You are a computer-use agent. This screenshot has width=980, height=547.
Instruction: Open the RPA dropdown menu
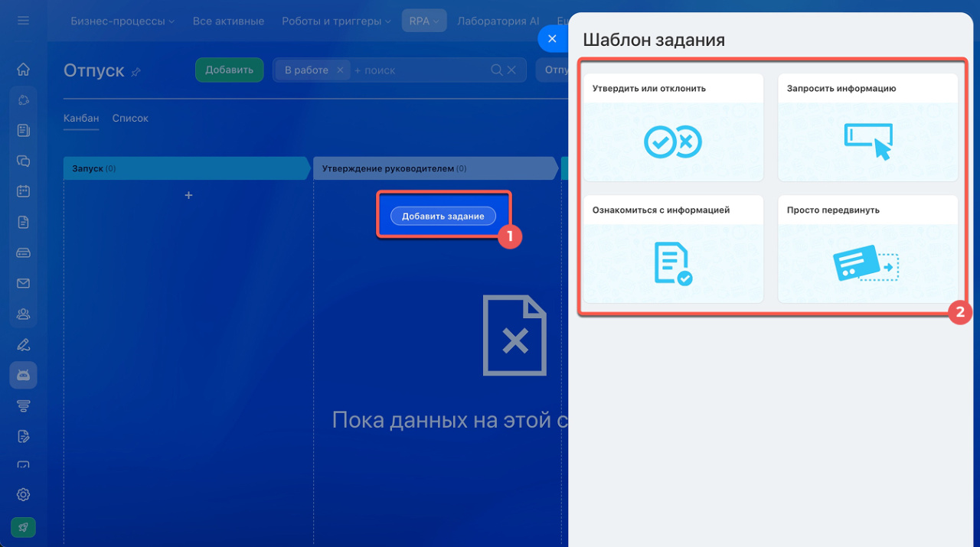click(x=423, y=21)
